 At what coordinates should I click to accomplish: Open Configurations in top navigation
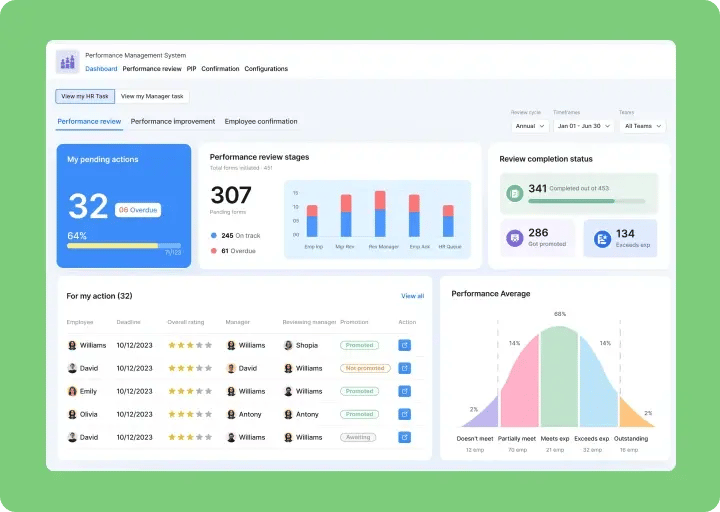(x=266, y=69)
